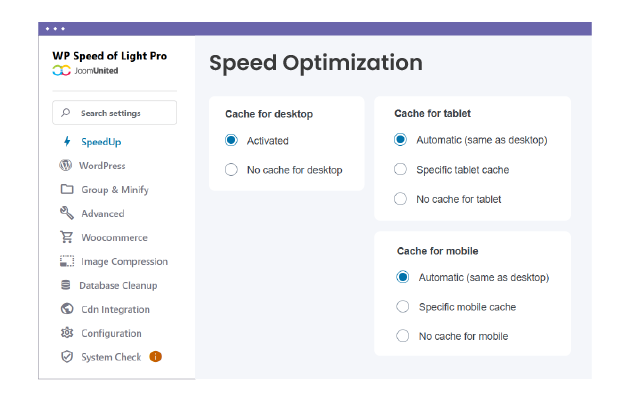Select No cache for mobile
This screenshot has width=630, height=401.
click(x=403, y=336)
